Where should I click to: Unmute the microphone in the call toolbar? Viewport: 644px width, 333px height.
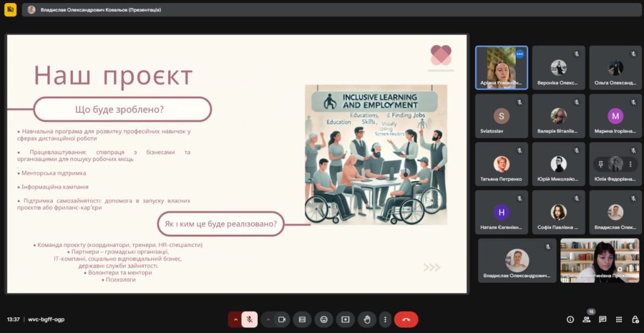(x=250, y=319)
